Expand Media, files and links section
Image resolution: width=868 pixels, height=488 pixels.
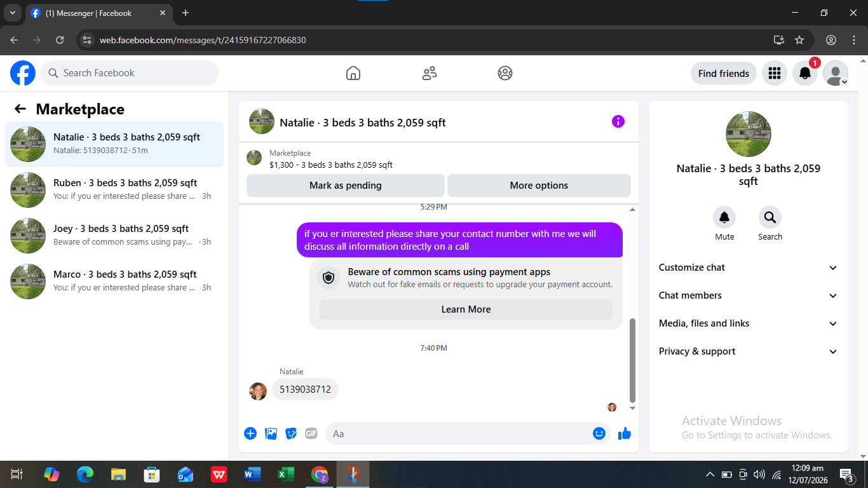749,323
